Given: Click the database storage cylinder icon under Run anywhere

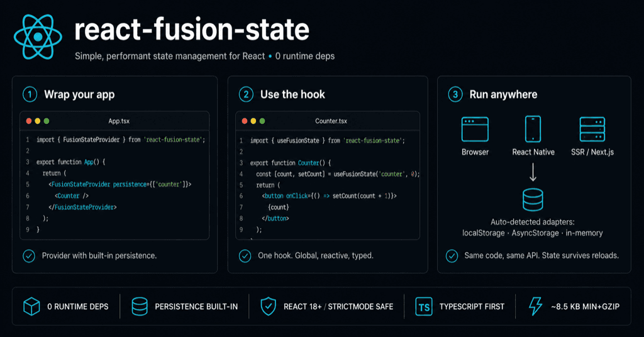Looking at the screenshot, I should 533,199.
